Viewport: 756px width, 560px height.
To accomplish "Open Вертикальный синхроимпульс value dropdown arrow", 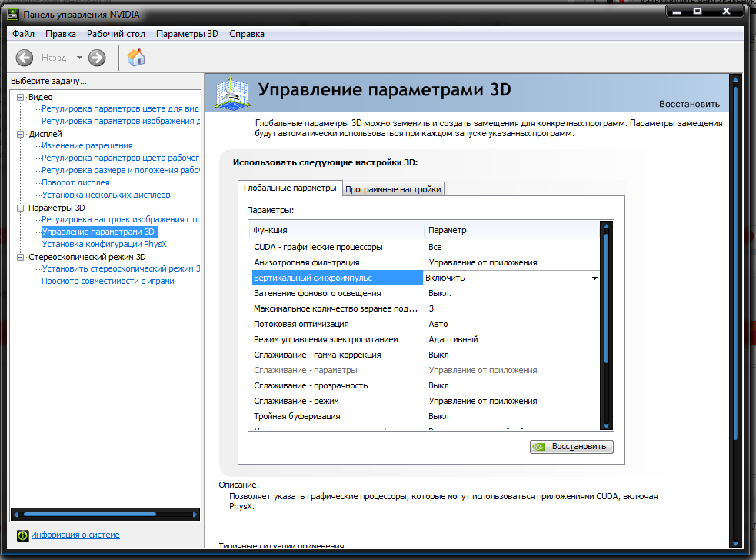I will [x=594, y=278].
